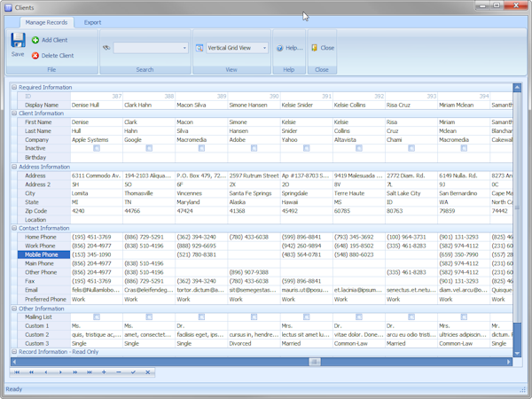
Task: Click the Clients window title icon
Action: (9, 7)
